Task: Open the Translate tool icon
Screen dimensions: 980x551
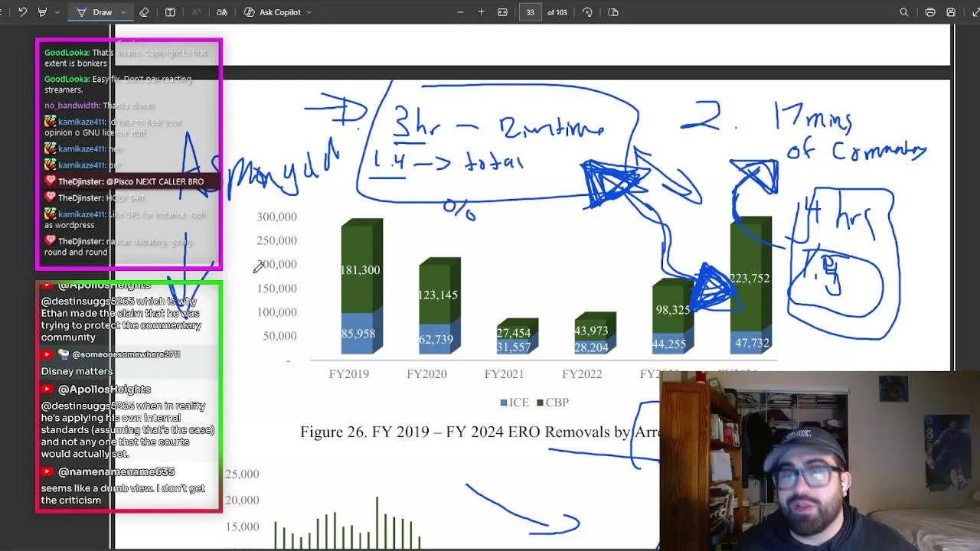Action: [222, 12]
